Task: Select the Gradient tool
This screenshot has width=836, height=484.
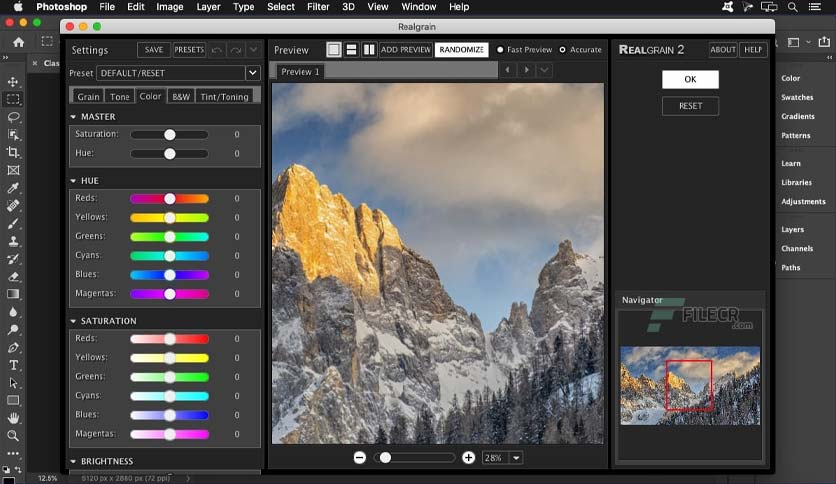Action: [13, 294]
